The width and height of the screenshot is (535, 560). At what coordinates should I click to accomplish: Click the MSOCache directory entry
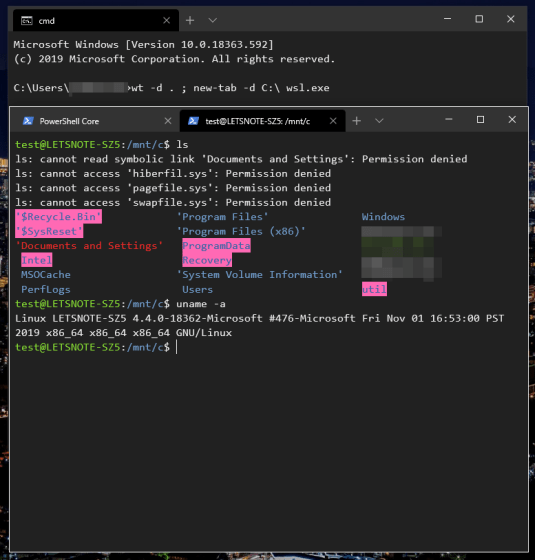pos(46,275)
